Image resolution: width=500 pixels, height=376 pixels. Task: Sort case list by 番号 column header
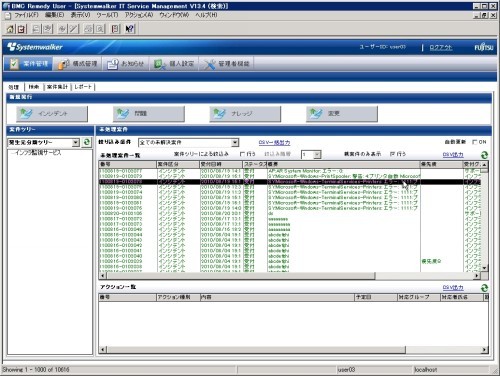[127, 164]
